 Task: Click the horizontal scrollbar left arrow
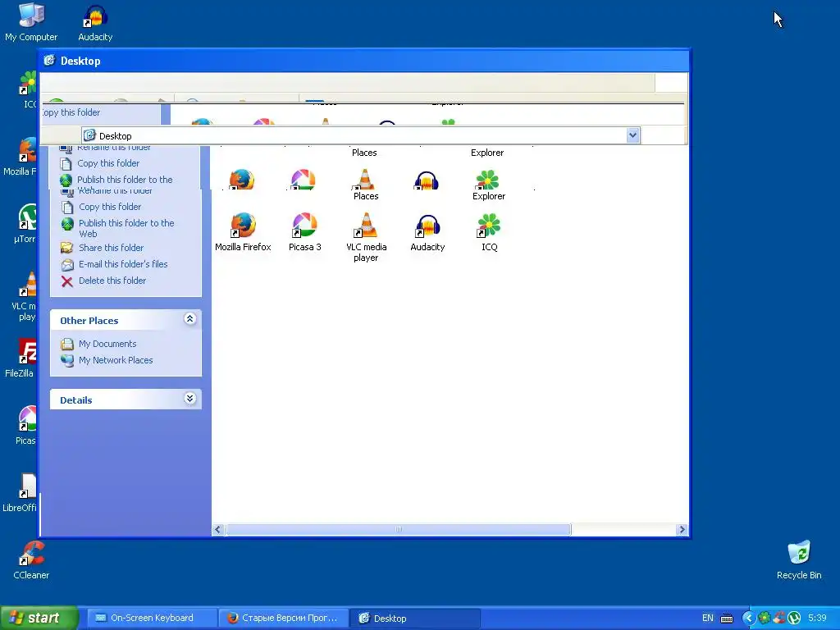[217, 529]
